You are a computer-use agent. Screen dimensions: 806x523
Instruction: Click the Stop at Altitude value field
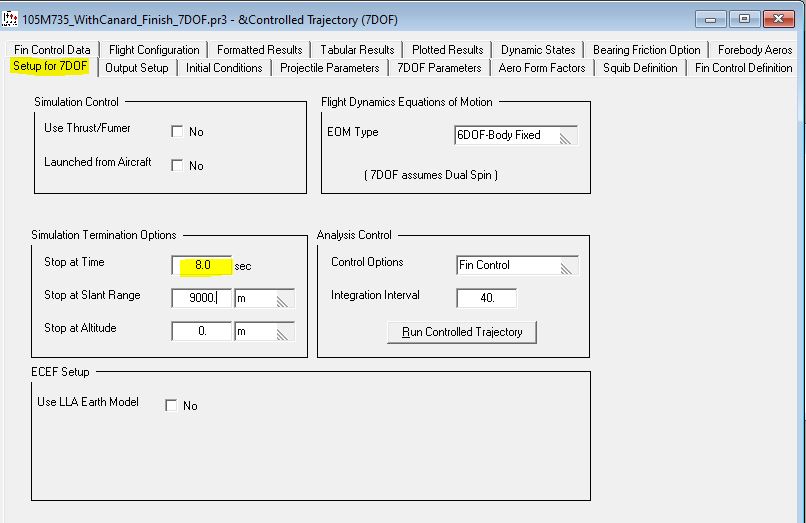click(x=202, y=331)
